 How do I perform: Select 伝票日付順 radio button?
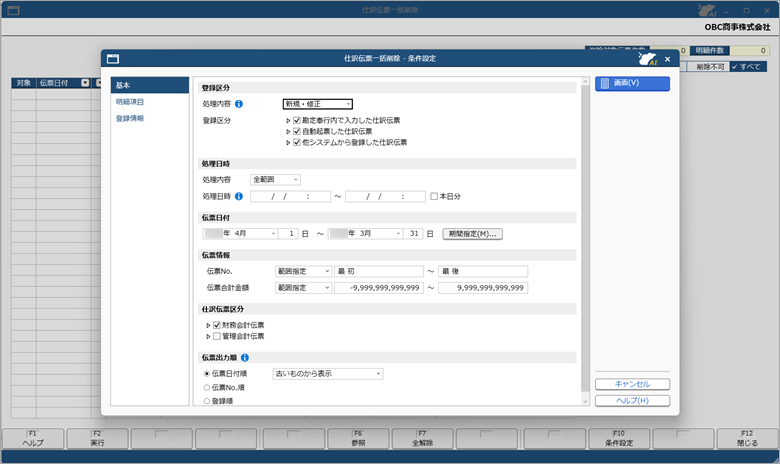(x=207, y=373)
